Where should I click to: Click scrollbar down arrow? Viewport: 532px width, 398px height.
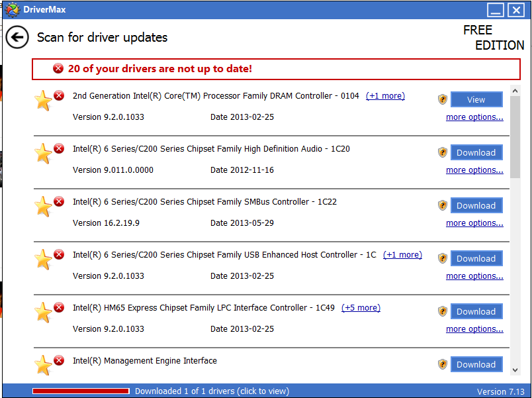coord(515,370)
